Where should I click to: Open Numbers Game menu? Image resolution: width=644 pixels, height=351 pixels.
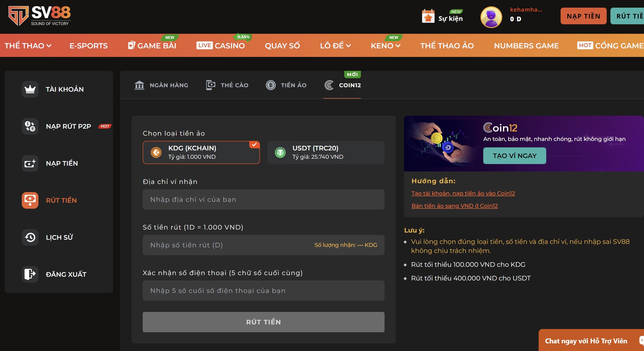[526, 46]
